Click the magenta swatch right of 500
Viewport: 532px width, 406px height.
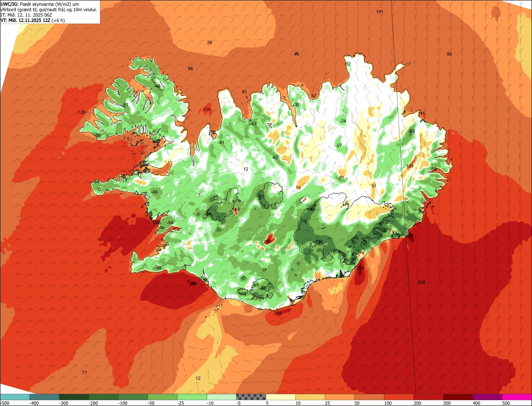pyautogui.click(x=517, y=397)
